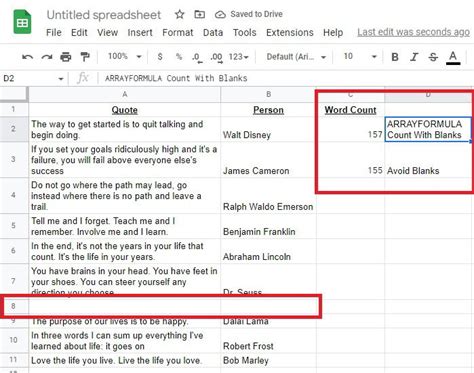Viewport: 474px width, 373px height.
Task: Click the Untitled spreadsheet title
Action: pyautogui.click(x=104, y=15)
